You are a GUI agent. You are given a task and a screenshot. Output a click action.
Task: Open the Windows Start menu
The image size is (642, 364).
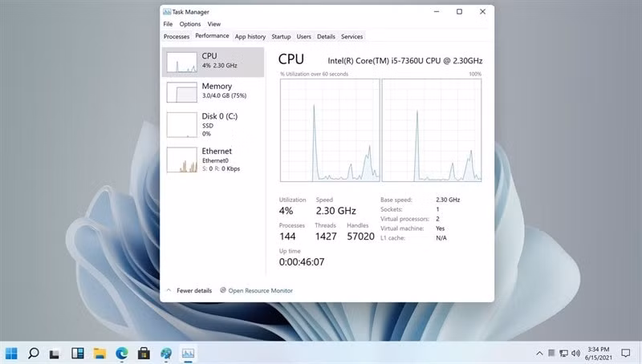click(x=11, y=353)
